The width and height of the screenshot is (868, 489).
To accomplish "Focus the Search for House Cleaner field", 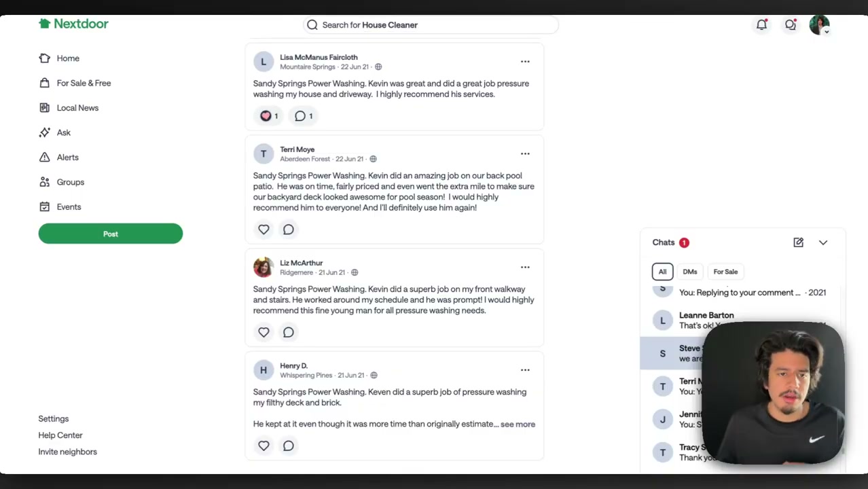I will click(431, 25).
